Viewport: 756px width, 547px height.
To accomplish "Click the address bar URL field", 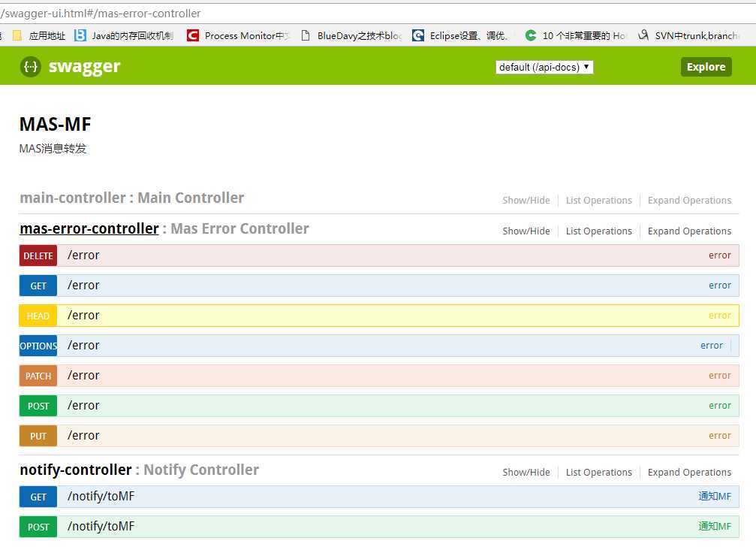I will tap(378, 14).
